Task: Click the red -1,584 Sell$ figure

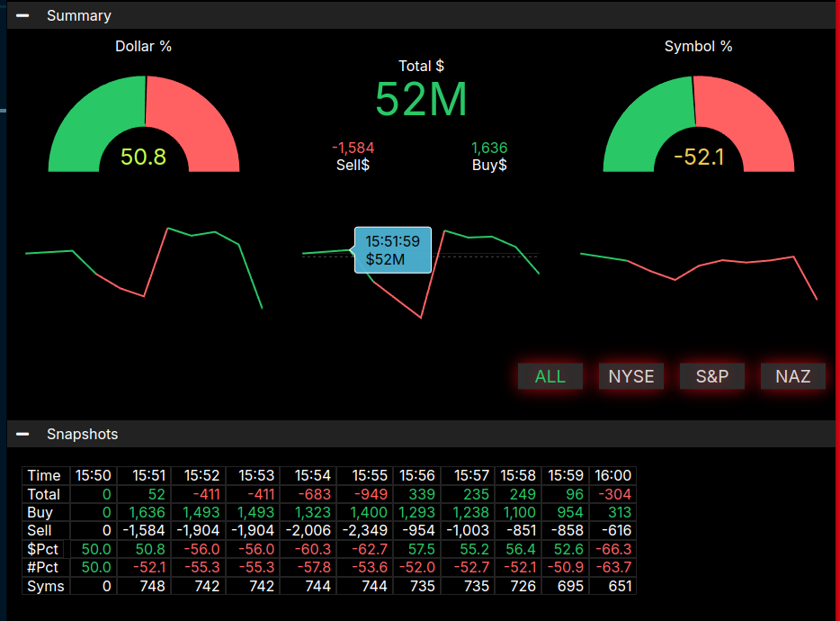Action: pyautogui.click(x=353, y=148)
